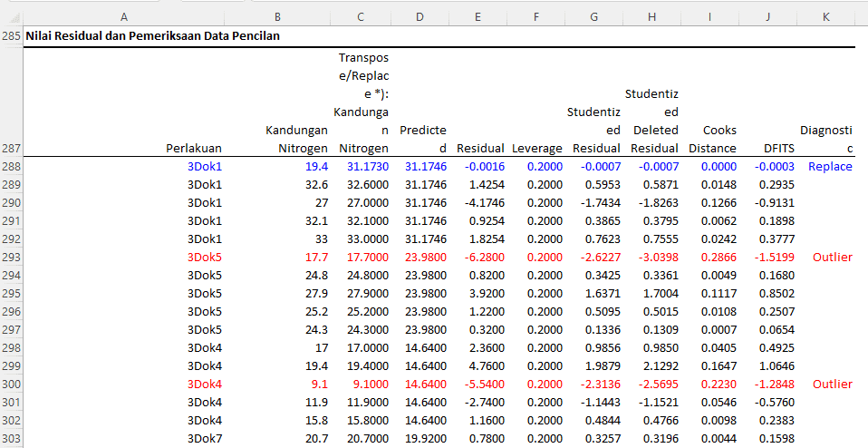The image size is (868, 448).
Task: Select the cell with value 3Dok7
Action: (205, 439)
